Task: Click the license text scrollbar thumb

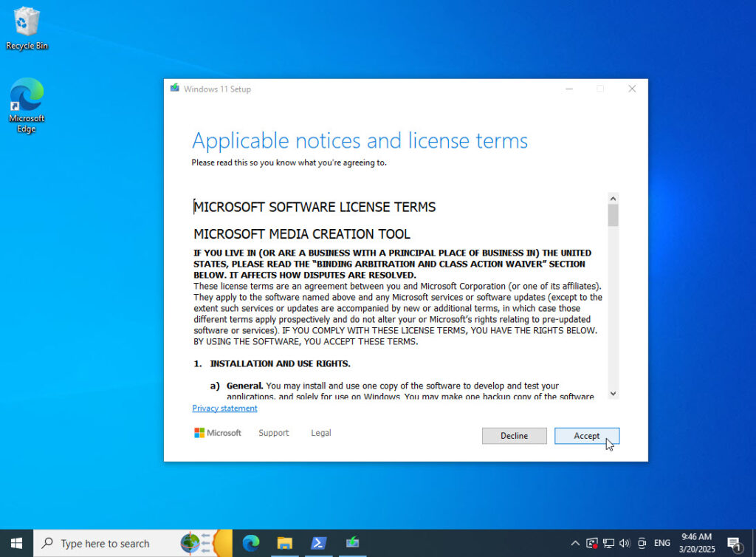Action: click(x=613, y=215)
